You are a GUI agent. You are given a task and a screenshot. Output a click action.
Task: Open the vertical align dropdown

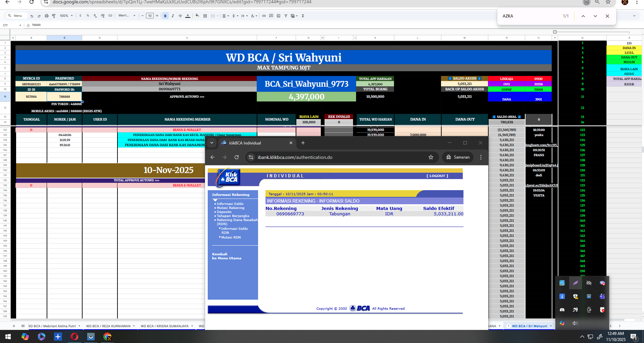235,16
